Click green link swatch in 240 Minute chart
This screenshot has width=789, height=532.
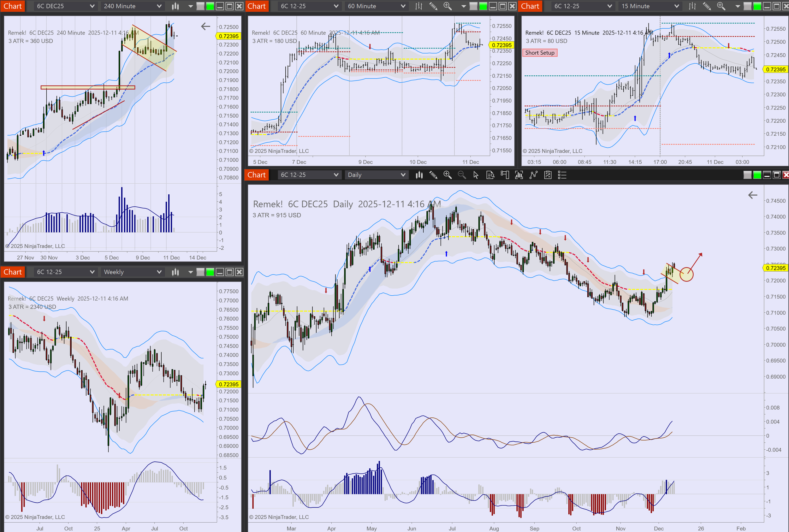pos(210,6)
